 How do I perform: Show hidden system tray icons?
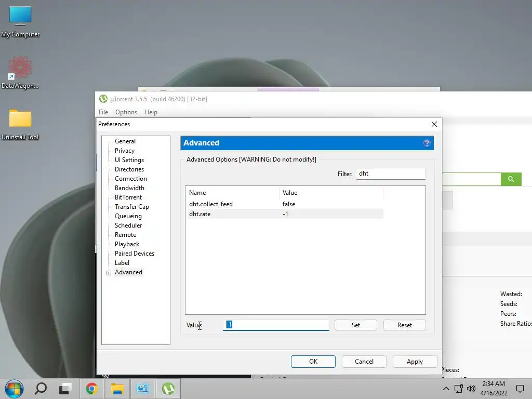pos(446,389)
